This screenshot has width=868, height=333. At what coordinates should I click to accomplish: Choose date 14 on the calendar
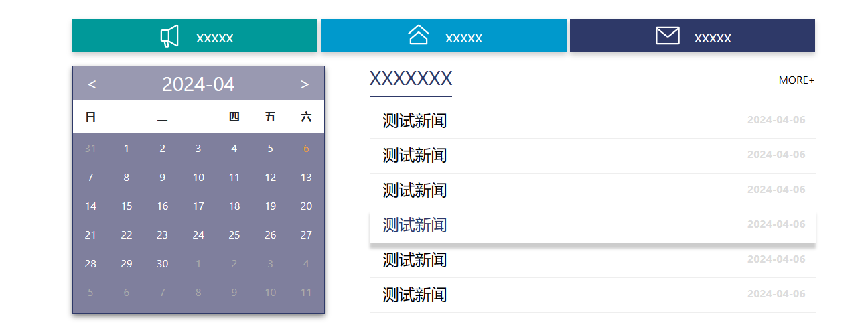90,206
